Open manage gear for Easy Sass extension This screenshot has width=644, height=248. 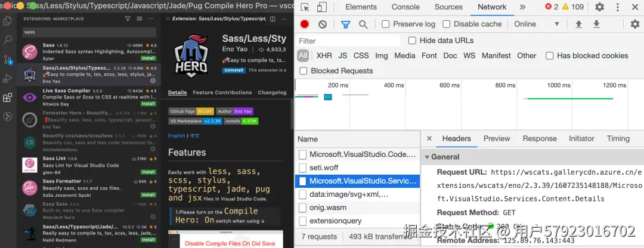(x=153, y=217)
